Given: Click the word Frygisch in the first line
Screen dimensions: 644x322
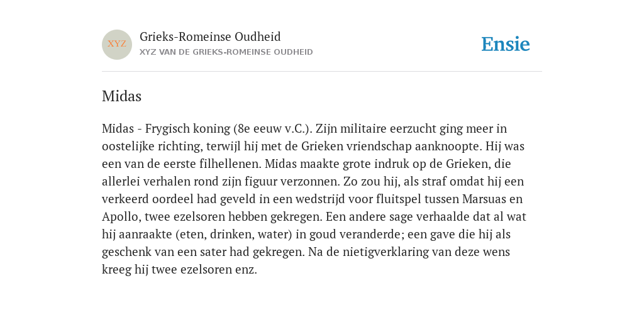Looking at the screenshot, I should point(167,129).
